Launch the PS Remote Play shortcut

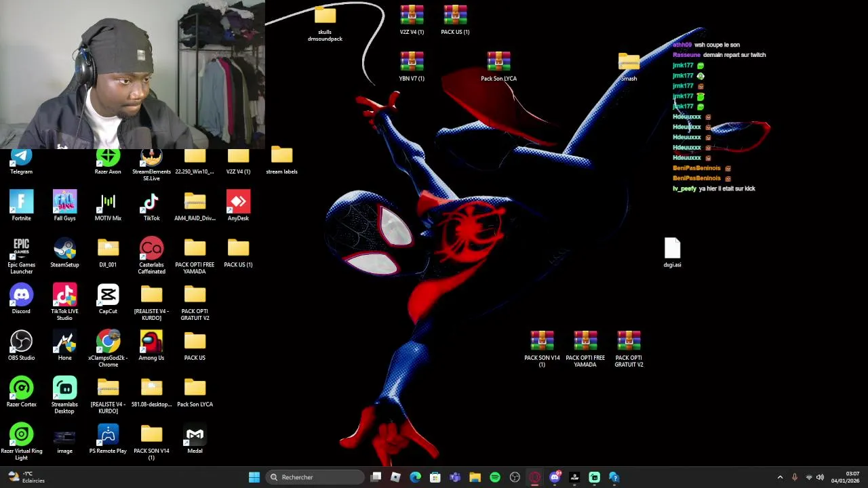coord(108,439)
